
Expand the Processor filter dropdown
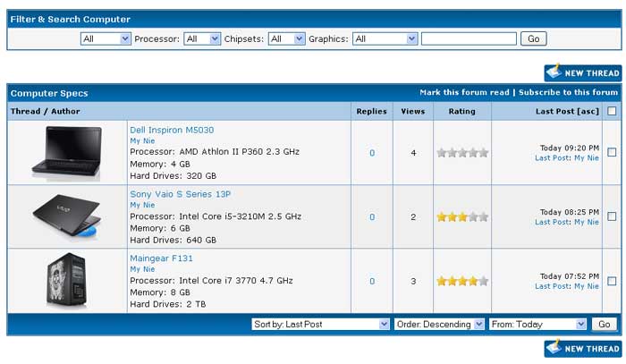pyautogui.click(x=203, y=39)
